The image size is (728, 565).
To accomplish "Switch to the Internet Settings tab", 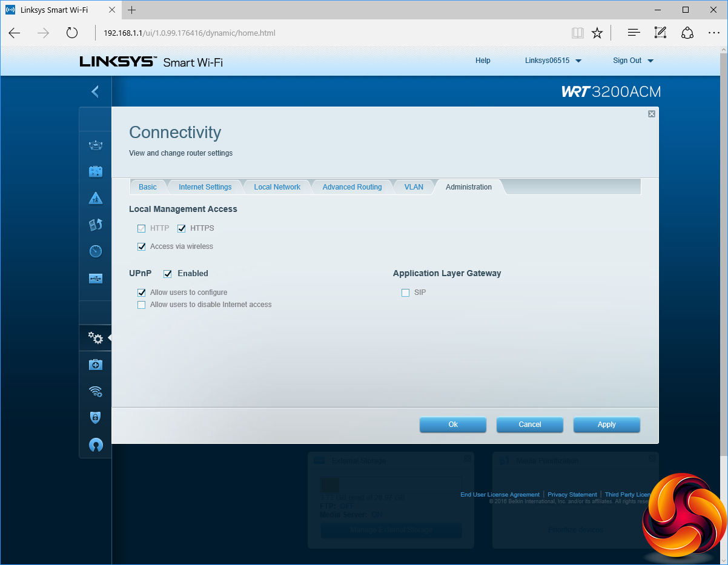I will [x=205, y=187].
